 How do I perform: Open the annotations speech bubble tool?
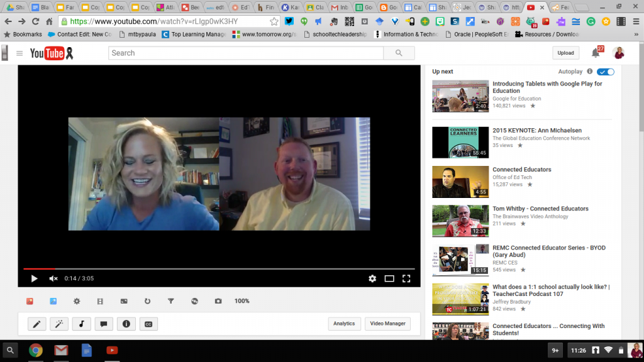pyautogui.click(x=104, y=324)
